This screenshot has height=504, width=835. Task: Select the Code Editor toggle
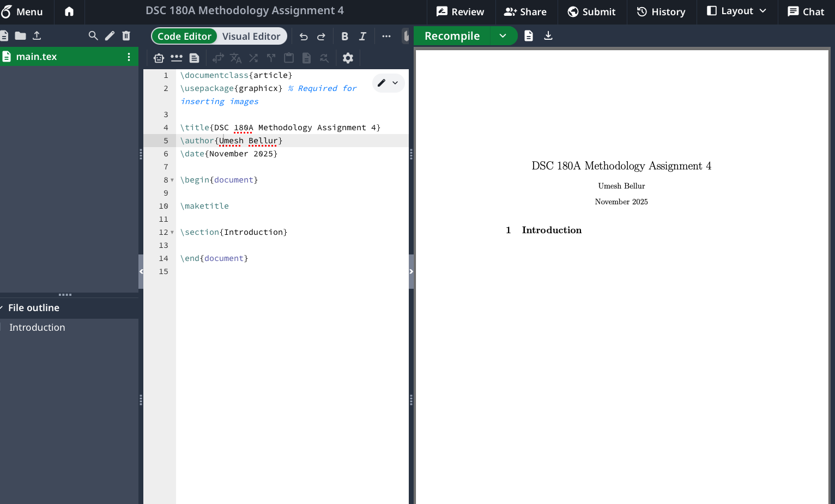(184, 37)
